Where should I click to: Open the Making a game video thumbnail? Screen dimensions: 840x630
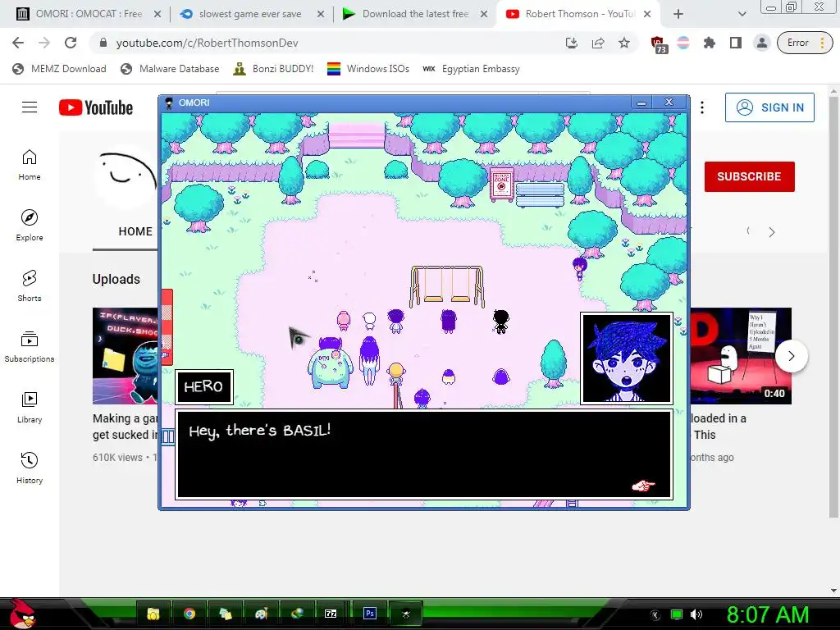(126, 356)
